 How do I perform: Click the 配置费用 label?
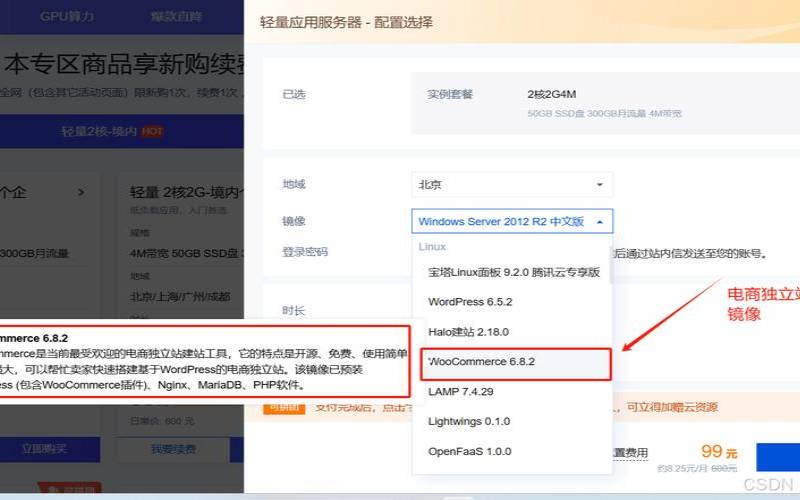(x=630, y=453)
